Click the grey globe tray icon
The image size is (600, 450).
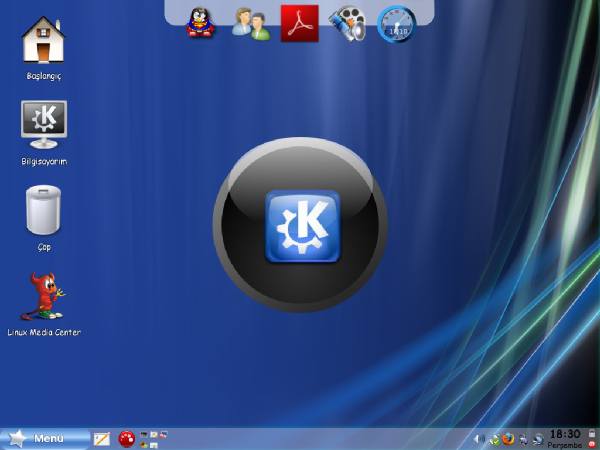(538, 439)
